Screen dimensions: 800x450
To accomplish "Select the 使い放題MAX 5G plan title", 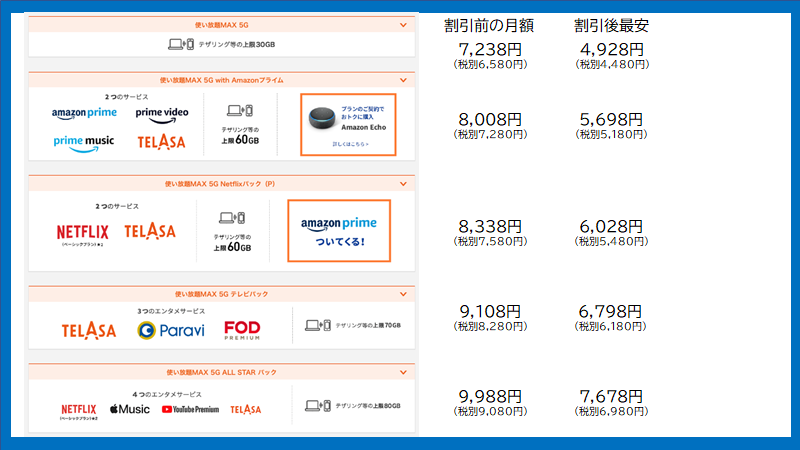I will pos(221,25).
